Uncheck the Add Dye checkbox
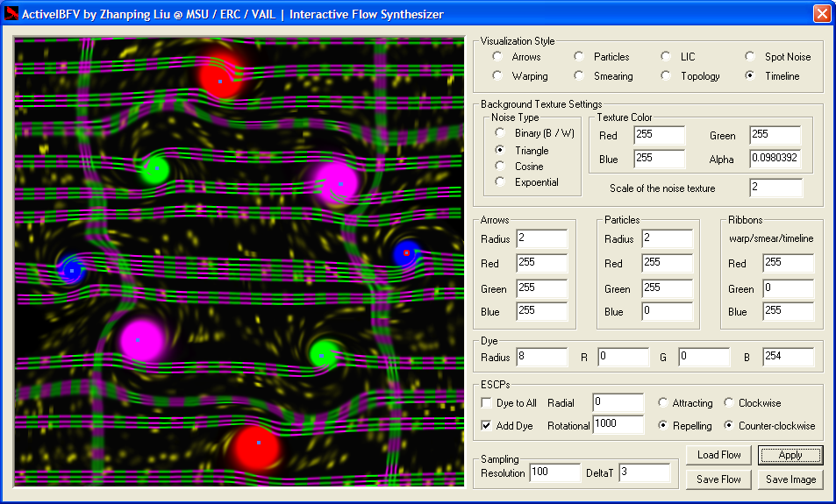Screen dimensions: 836x504 (487, 426)
